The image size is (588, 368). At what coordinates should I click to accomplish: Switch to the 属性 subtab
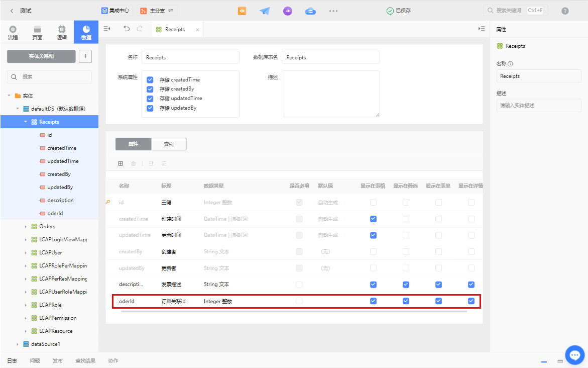pyautogui.click(x=134, y=144)
